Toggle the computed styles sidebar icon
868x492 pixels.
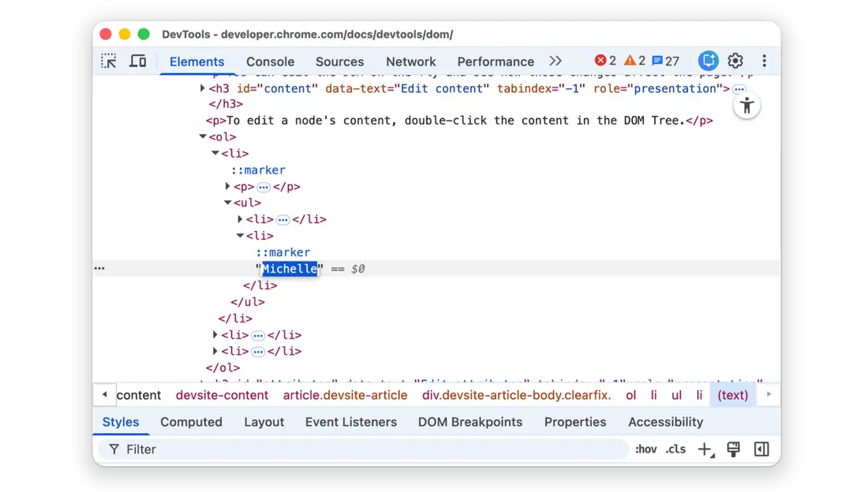coord(761,449)
